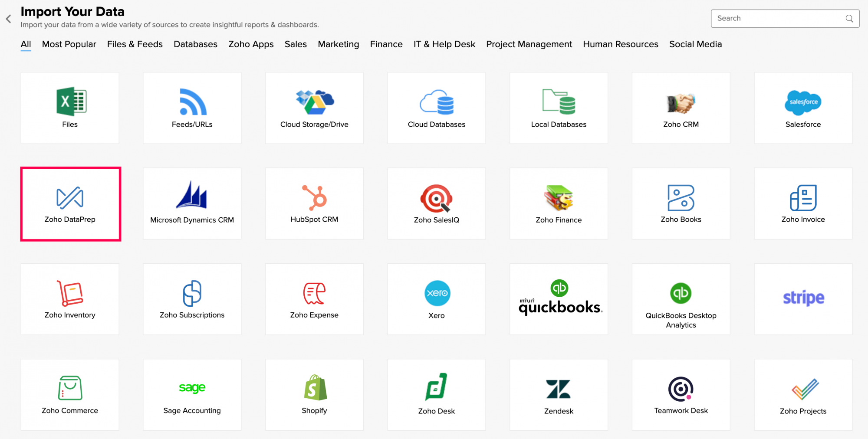Click the 'Local Databases' label
This screenshot has width=868, height=439.
(x=559, y=124)
